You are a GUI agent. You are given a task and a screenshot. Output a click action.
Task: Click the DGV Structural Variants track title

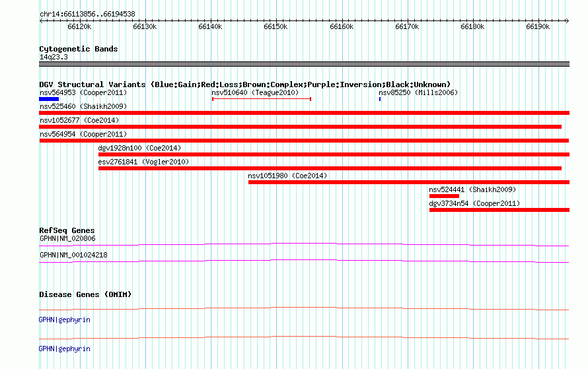(x=245, y=84)
